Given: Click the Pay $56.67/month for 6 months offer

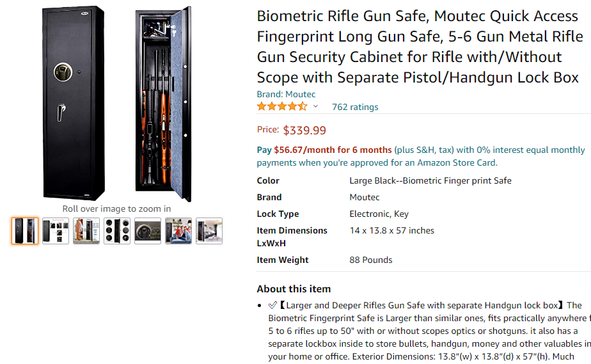Looking at the screenshot, I should tap(324, 150).
